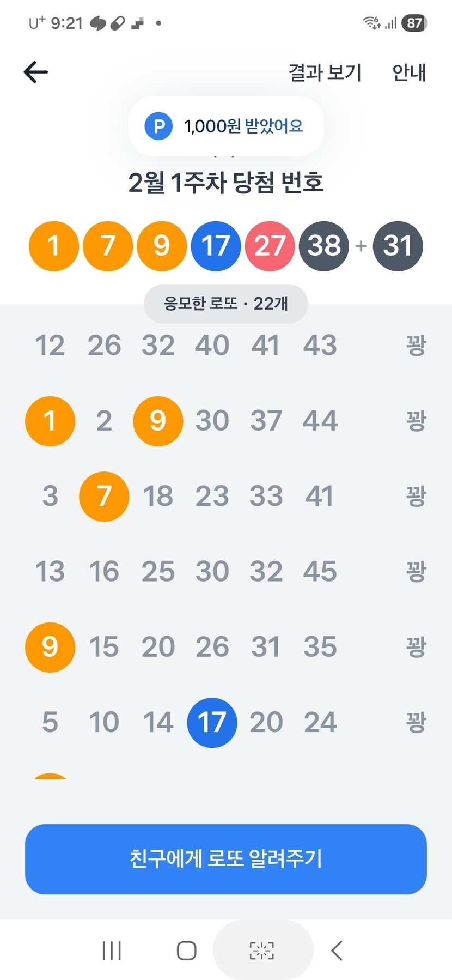The width and height of the screenshot is (452, 980).
Task: Tap the red winning ball number 27
Action: click(x=270, y=246)
